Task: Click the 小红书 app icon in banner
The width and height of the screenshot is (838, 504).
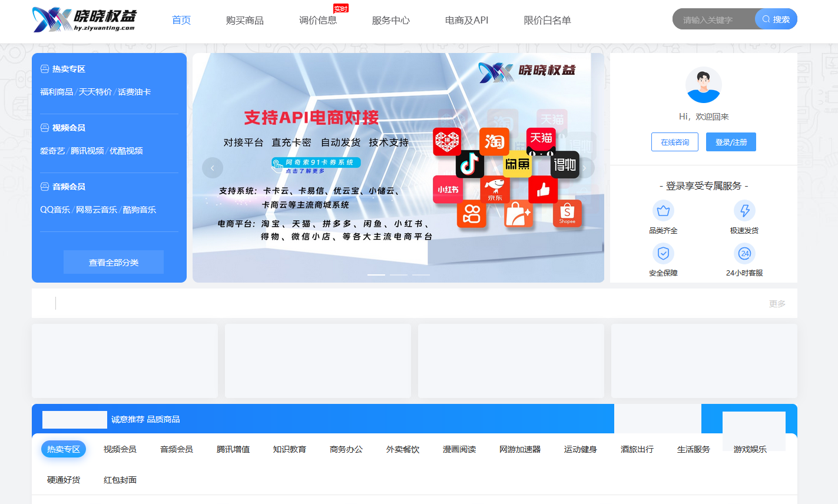Action: point(448,190)
